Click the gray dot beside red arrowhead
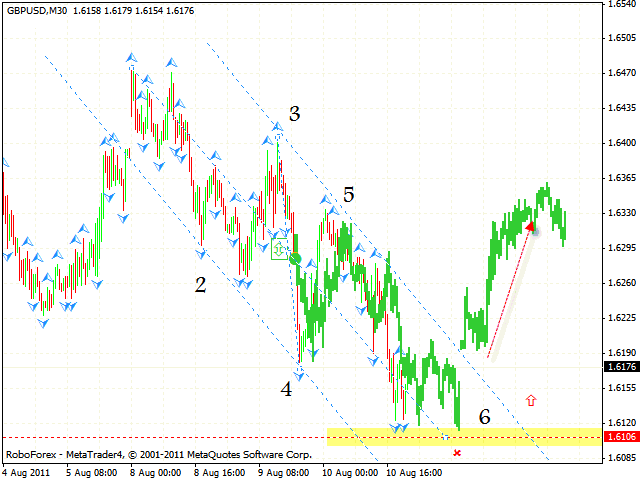 (x=536, y=232)
